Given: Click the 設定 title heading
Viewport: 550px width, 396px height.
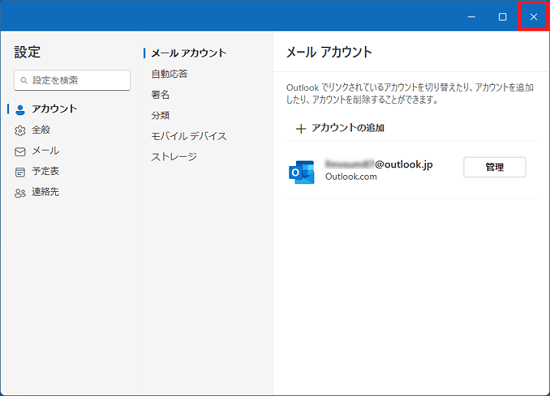Looking at the screenshot, I should 27,52.
